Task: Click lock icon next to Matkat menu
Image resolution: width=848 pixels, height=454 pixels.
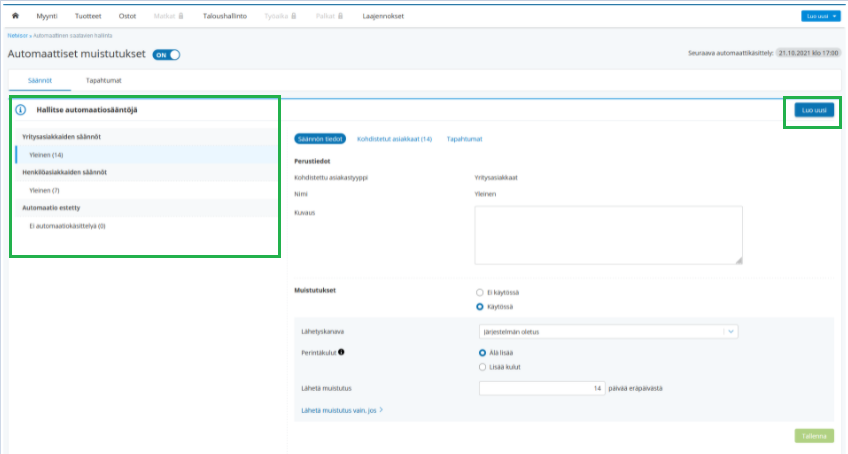Action: click(181, 16)
